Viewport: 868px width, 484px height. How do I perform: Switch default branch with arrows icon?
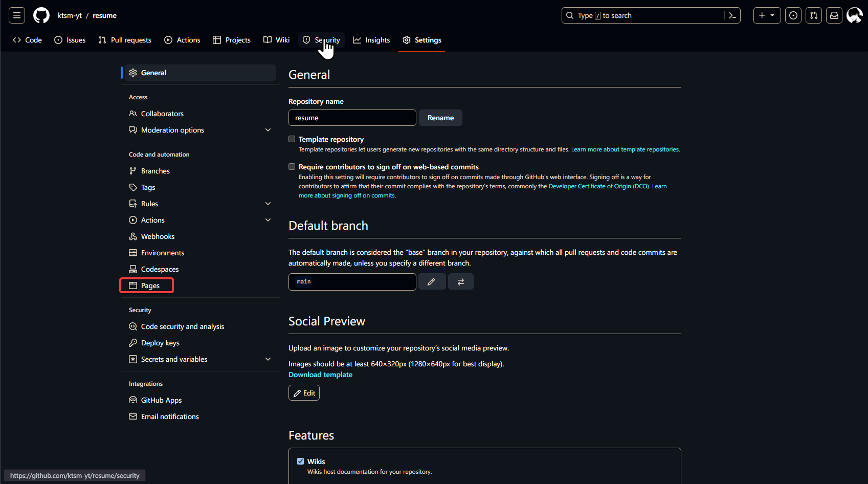tap(461, 282)
